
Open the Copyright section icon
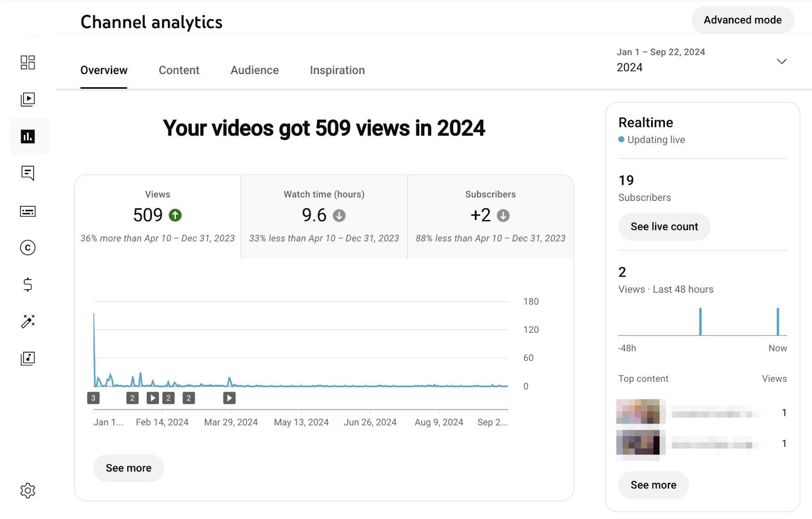(x=28, y=248)
